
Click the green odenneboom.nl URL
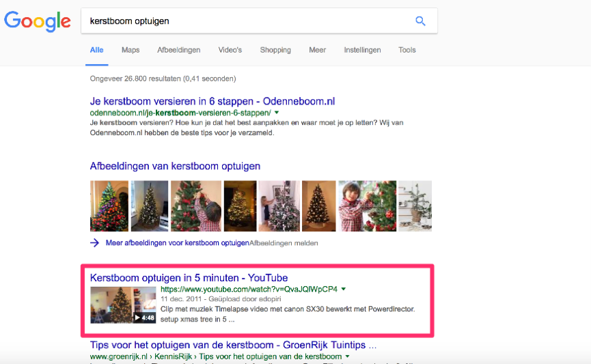click(180, 113)
